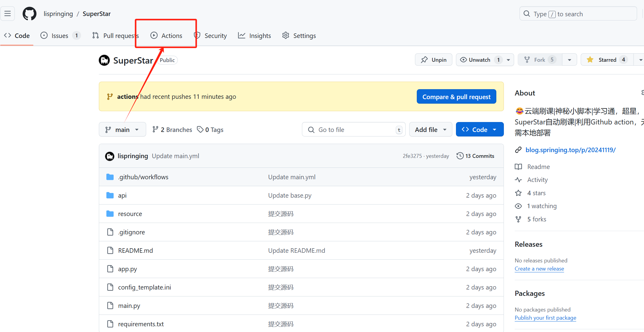Toggle the Starred button

(607, 60)
